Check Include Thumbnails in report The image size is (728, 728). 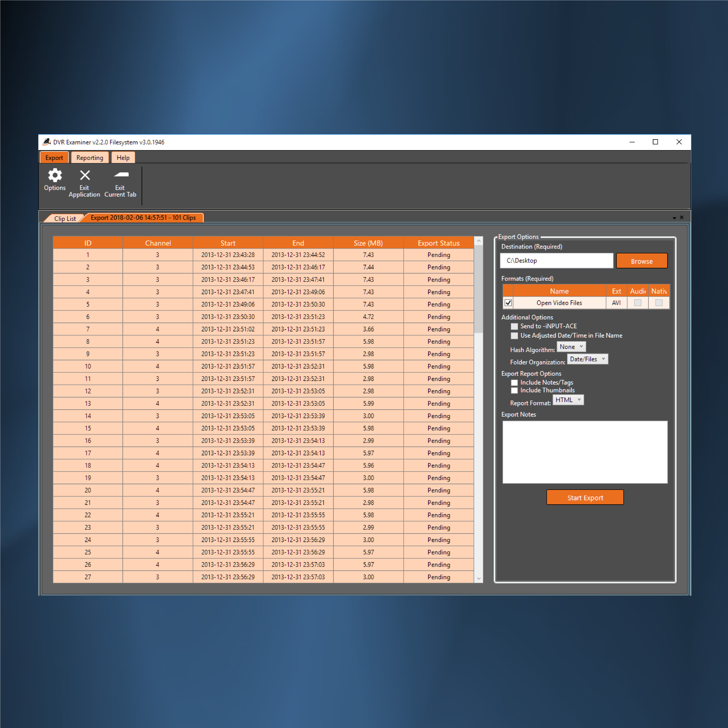514,390
